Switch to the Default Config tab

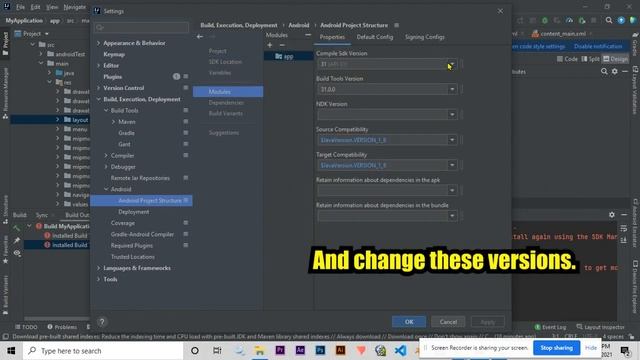tap(375, 37)
